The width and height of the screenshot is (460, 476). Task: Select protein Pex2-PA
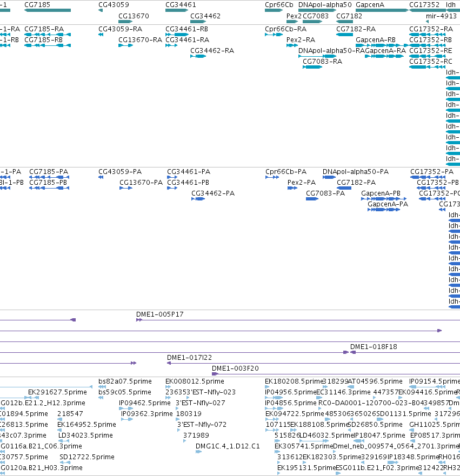pyautogui.click(x=302, y=183)
